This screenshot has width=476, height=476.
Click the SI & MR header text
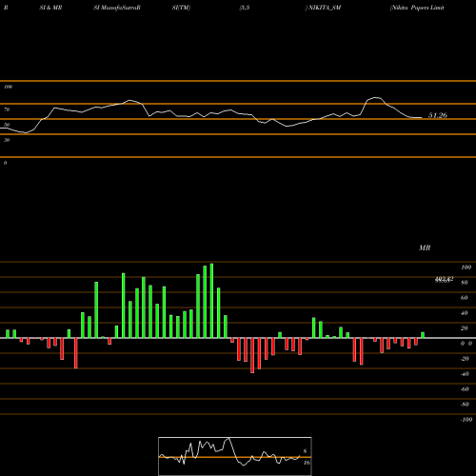click(50, 8)
